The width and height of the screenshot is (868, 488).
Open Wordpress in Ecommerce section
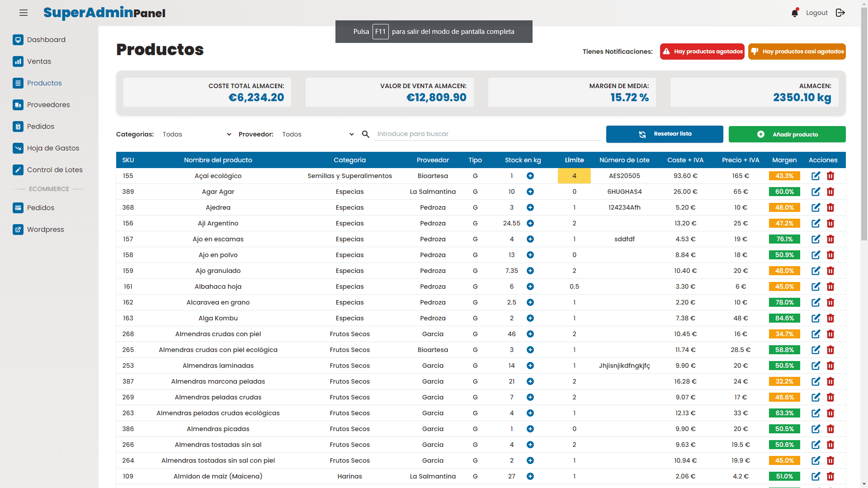[x=45, y=230]
